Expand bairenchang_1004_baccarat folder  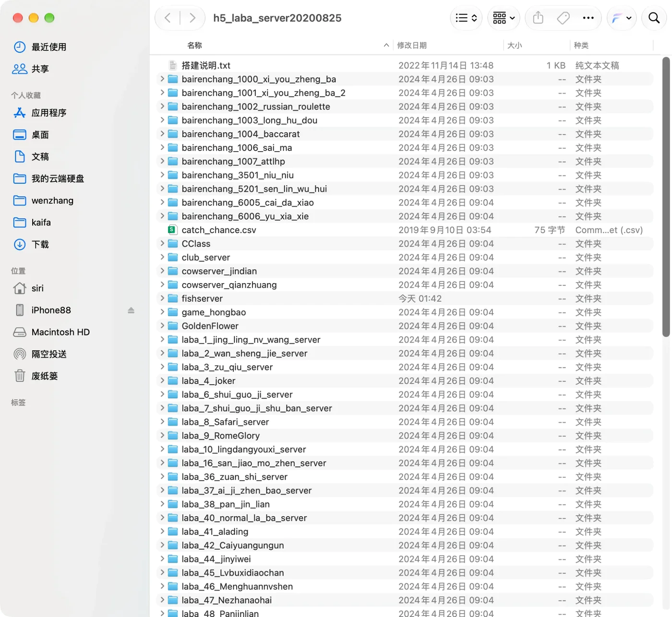(x=162, y=134)
